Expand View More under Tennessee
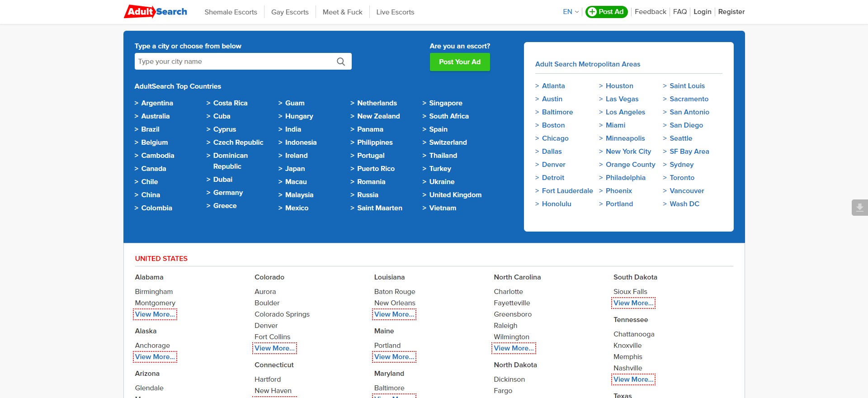 tap(633, 379)
